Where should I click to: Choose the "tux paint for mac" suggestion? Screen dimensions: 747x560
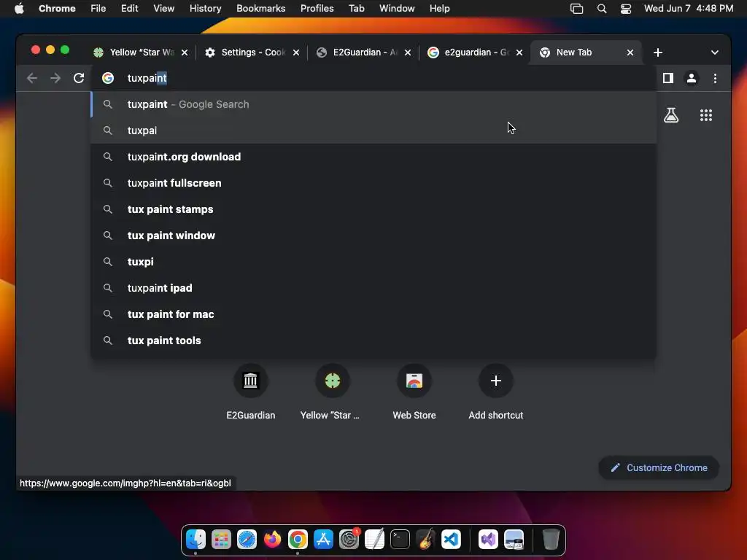[x=374, y=314]
